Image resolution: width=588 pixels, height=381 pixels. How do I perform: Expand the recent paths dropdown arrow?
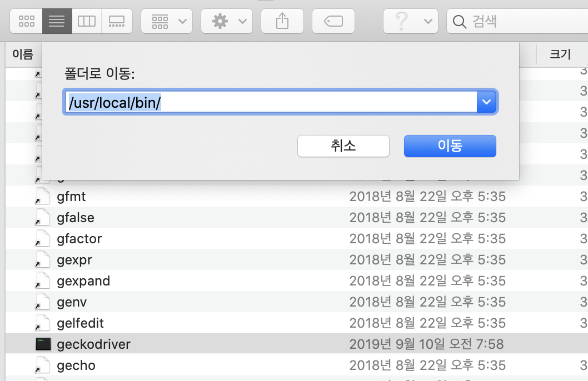[x=486, y=102]
